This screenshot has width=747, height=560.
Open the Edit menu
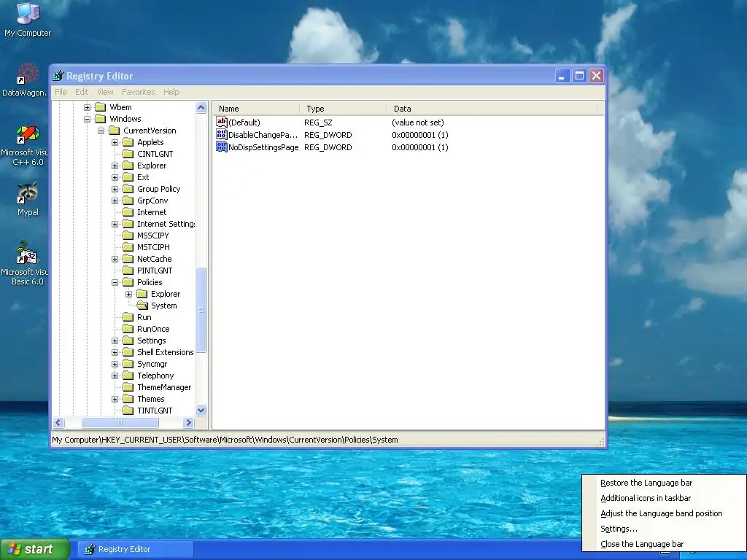point(82,92)
